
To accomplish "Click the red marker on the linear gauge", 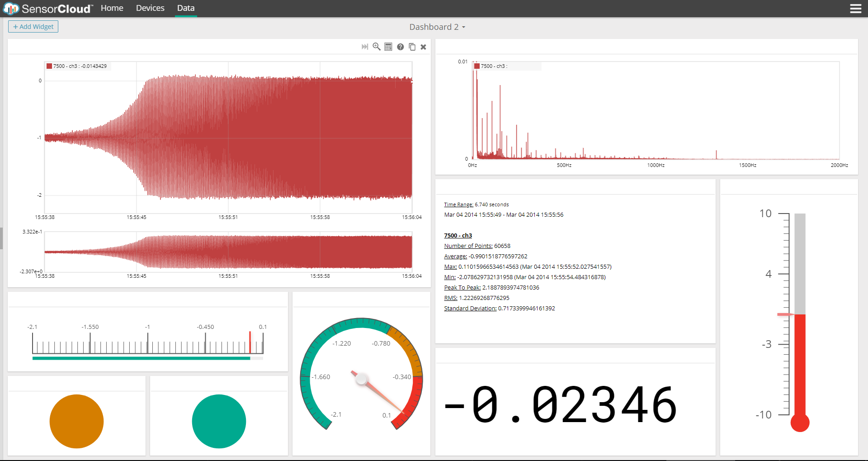I will (250, 342).
